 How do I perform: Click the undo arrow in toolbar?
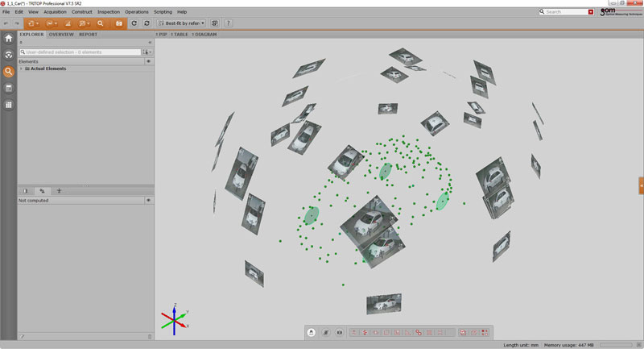(6, 23)
